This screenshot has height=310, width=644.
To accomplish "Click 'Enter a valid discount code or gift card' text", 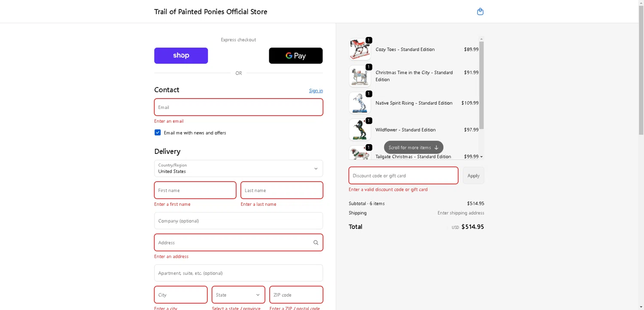I will (388, 190).
